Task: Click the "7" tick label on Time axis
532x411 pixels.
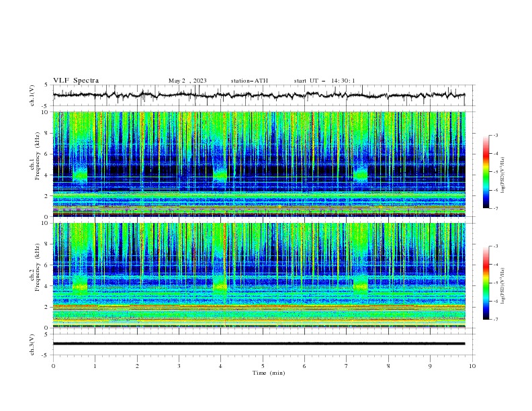Action: click(x=347, y=366)
